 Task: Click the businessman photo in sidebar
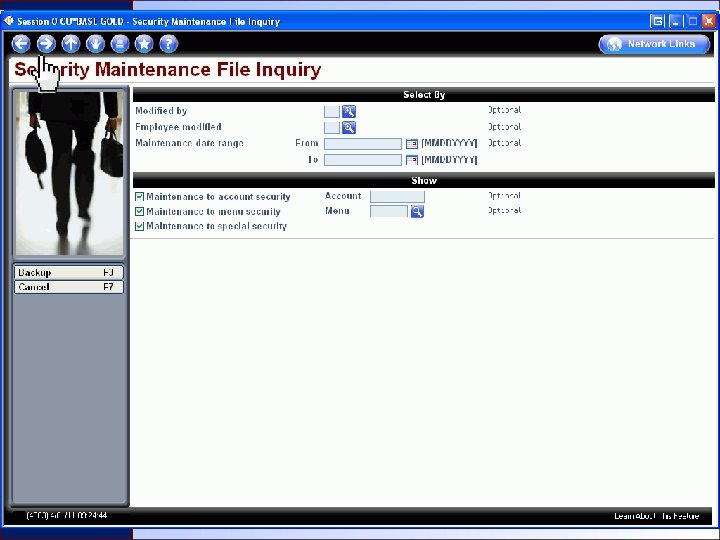point(70,173)
